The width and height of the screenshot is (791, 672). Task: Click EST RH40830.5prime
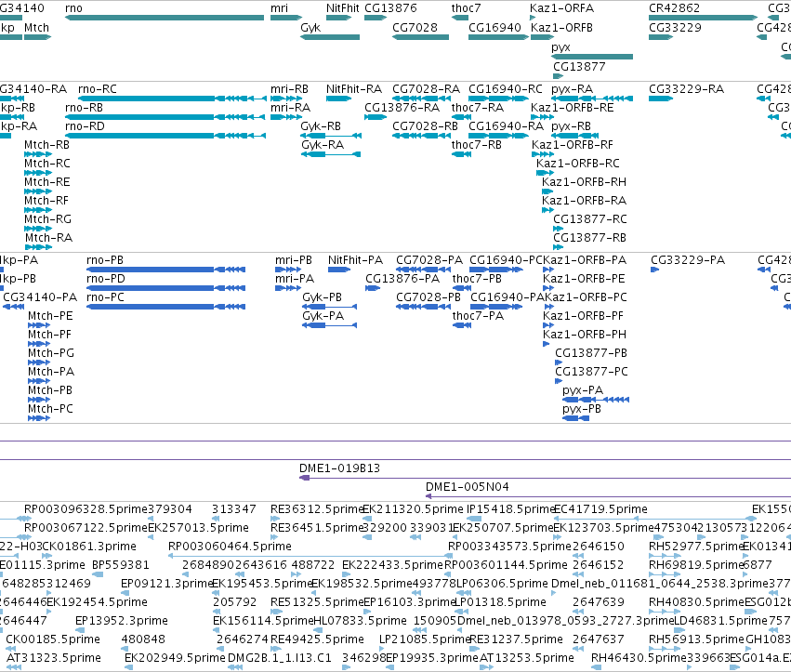click(696, 602)
